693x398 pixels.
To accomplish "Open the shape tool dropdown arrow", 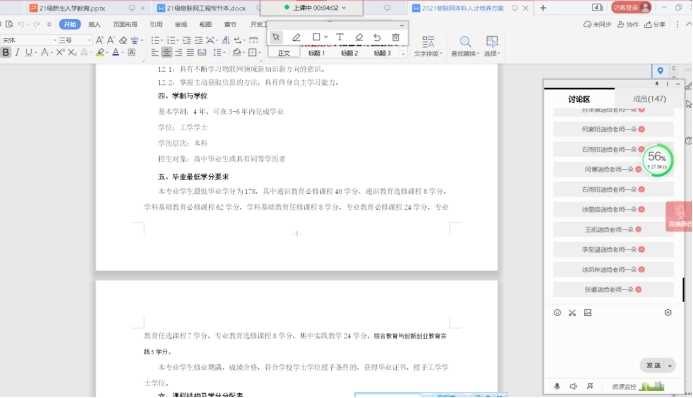I will coord(326,38).
